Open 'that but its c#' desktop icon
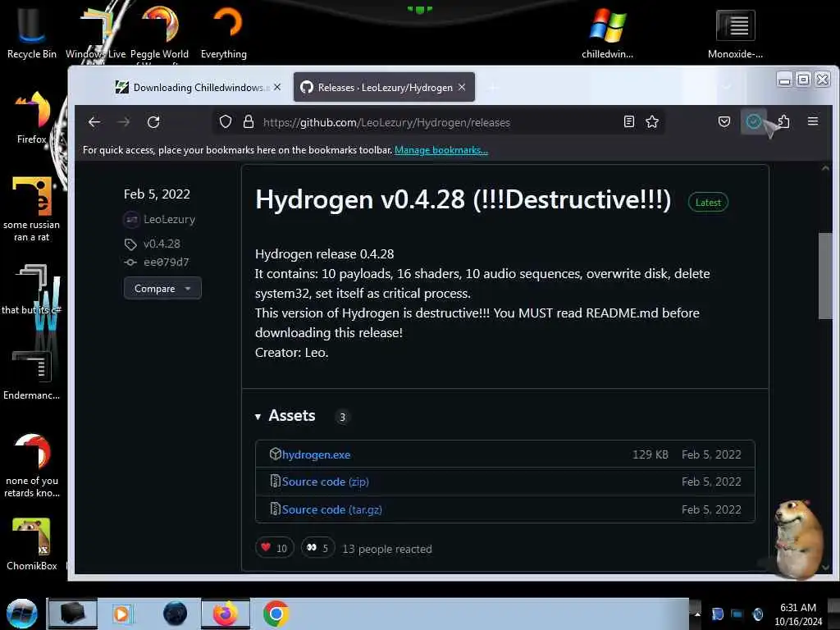840x630 pixels. tap(32, 290)
